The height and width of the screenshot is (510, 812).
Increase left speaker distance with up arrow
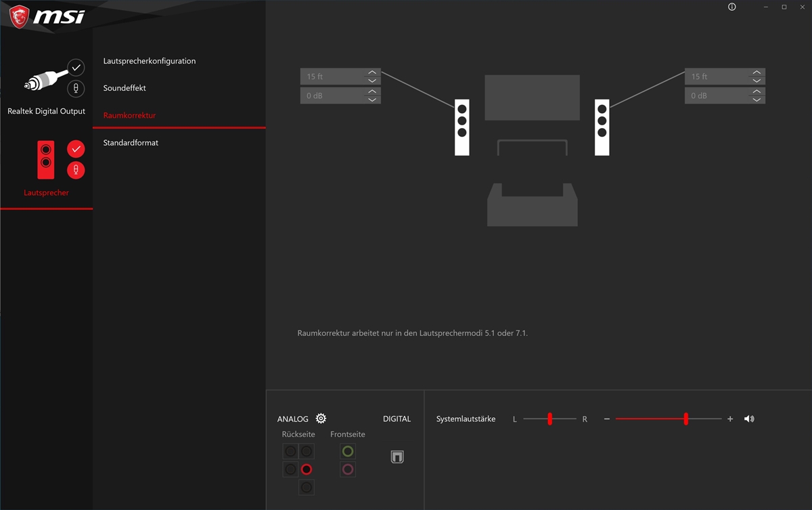pos(372,72)
